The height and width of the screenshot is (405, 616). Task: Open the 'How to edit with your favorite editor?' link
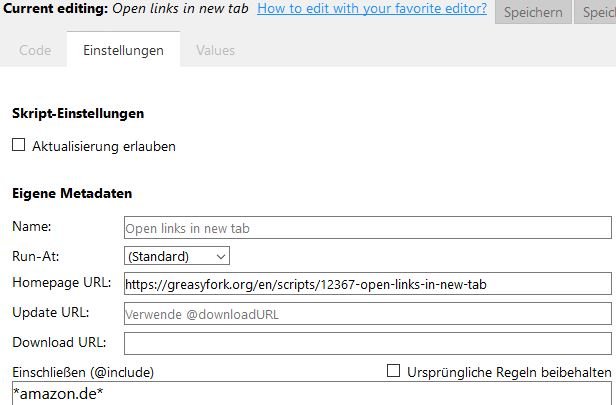(372, 10)
